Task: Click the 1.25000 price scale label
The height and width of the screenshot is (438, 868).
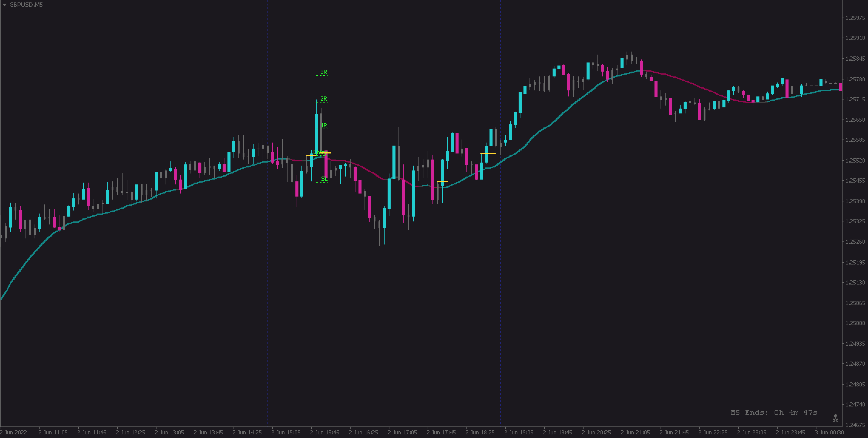Action: 855,323
